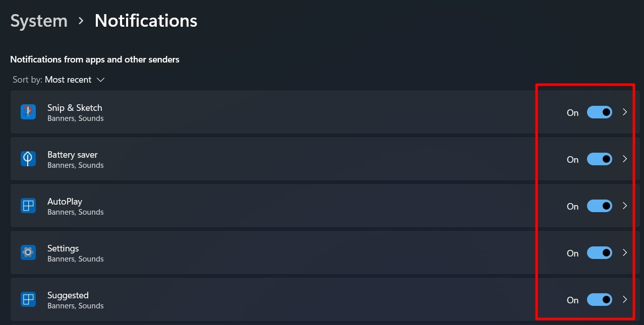Select the Battery saver row label
The height and width of the screenshot is (325, 644).
click(x=73, y=155)
